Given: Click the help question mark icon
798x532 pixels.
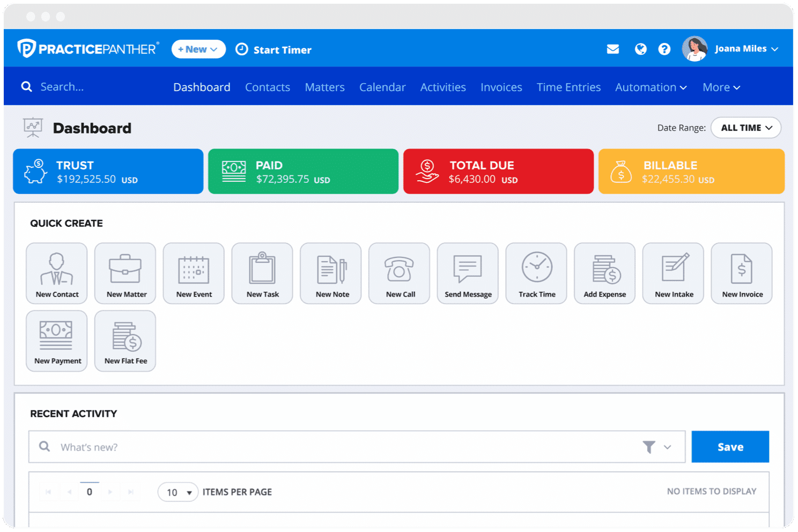Looking at the screenshot, I should coord(664,48).
